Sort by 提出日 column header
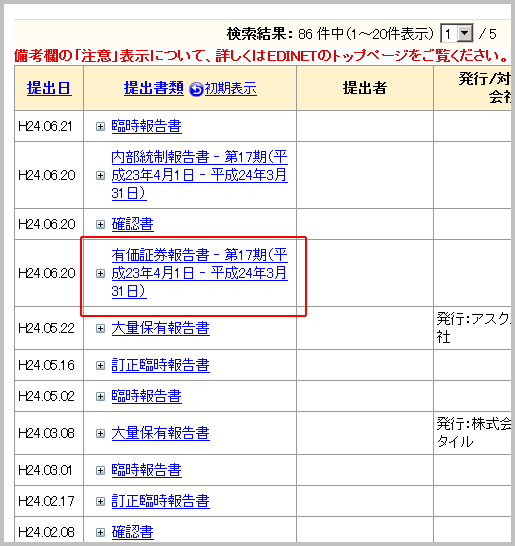The height and width of the screenshot is (546, 515). click(49, 88)
